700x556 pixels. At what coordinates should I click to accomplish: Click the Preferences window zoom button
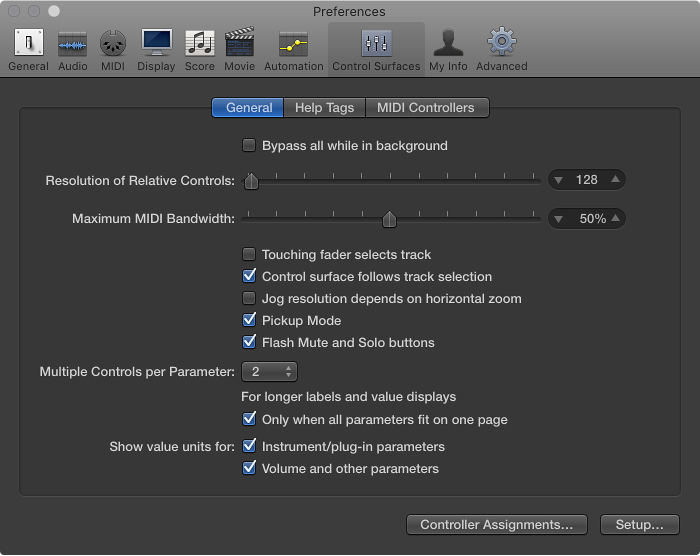[54, 11]
